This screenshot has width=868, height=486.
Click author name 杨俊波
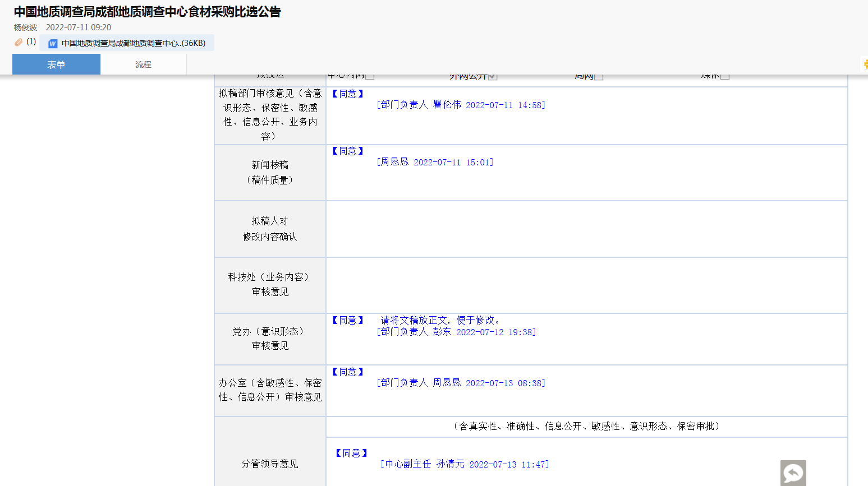pos(25,27)
